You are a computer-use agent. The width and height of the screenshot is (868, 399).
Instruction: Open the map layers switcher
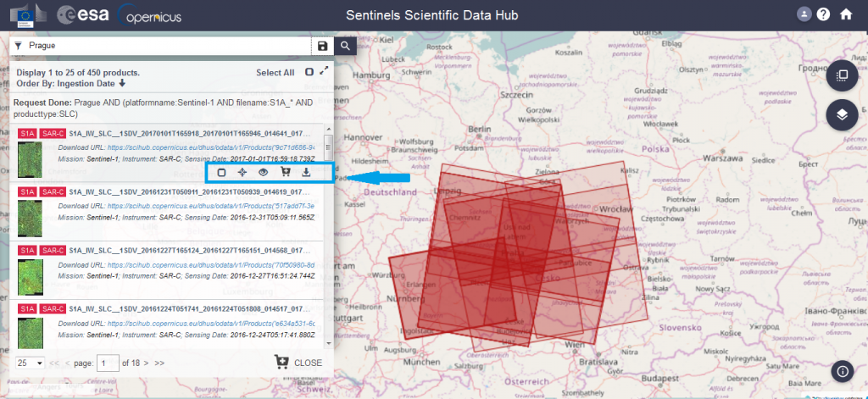(x=842, y=115)
